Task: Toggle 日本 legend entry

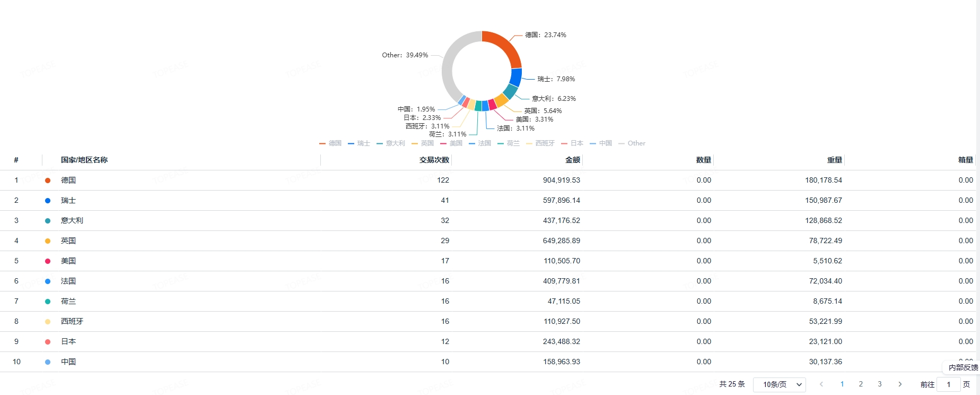Action: (572, 143)
